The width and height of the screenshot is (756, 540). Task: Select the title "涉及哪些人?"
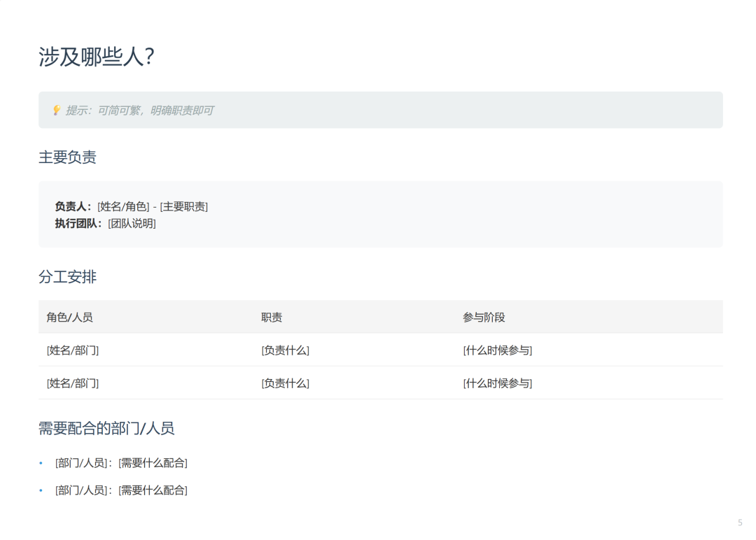click(97, 57)
